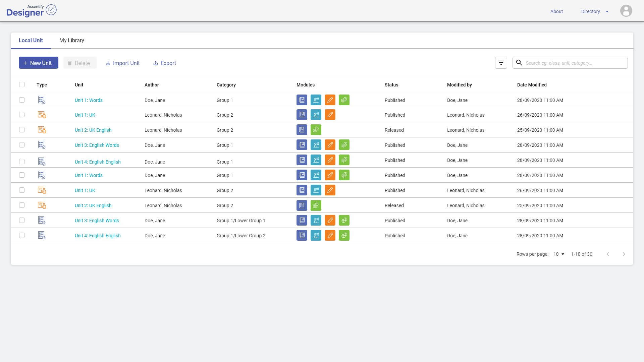This screenshot has width=644, height=362.
Task: Open teal speaking module for Unit 3 in plain Group 1
Action: [x=316, y=145]
